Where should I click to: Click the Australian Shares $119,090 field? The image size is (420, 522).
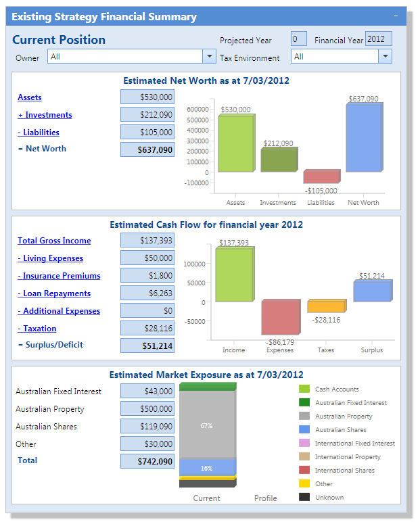click(x=147, y=426)
